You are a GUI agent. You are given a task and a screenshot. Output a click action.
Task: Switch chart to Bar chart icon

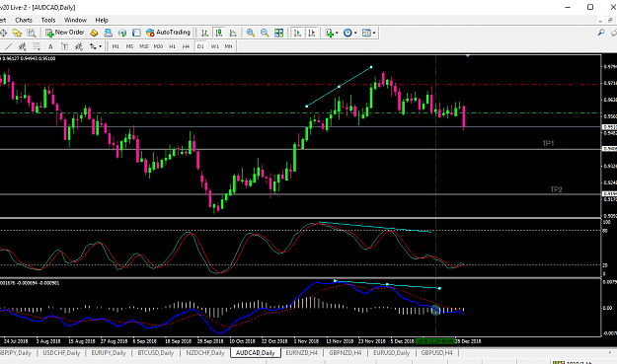coord(204,33)
